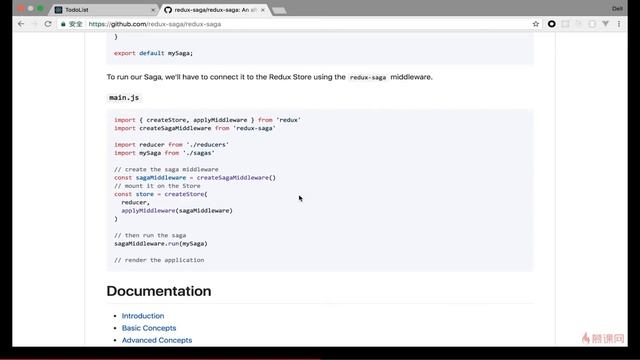Bookmark this page with the star icon

pos(536,24)
